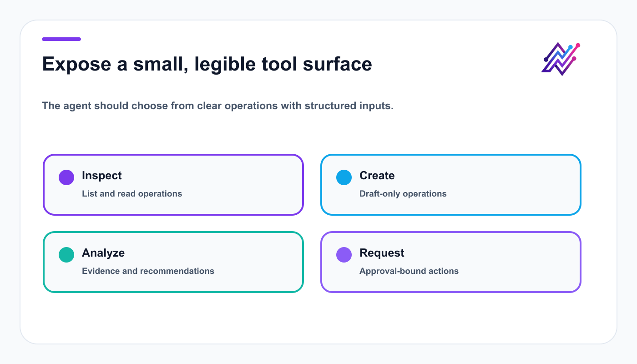Click the violet dot beside Request

[x=344, y=255]
